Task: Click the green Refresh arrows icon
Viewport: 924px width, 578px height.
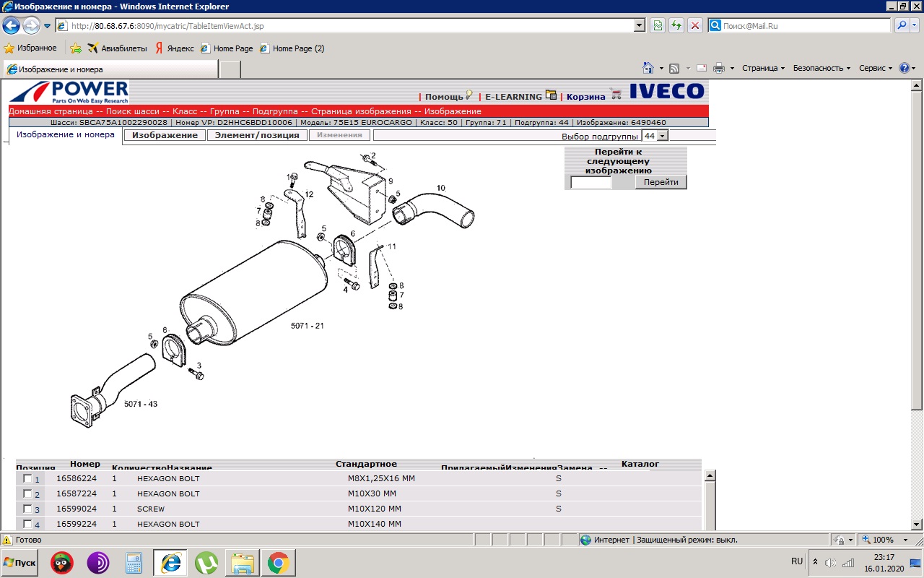Action: [x=676, y=26]
